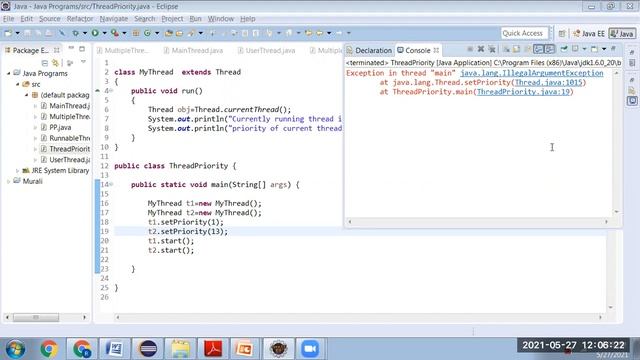Terminate the console process

(470, 49)
